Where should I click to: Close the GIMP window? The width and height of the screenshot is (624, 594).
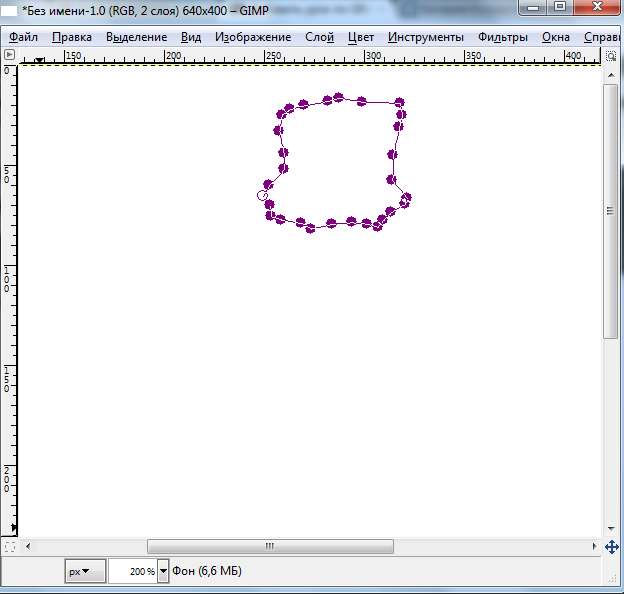click(x=597, y=7)
